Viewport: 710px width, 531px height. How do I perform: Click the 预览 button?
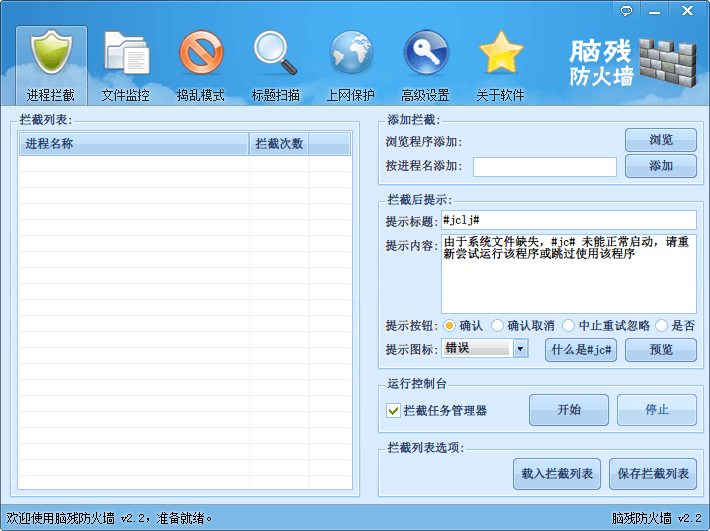pyautogui.click(x=661, y=349)
